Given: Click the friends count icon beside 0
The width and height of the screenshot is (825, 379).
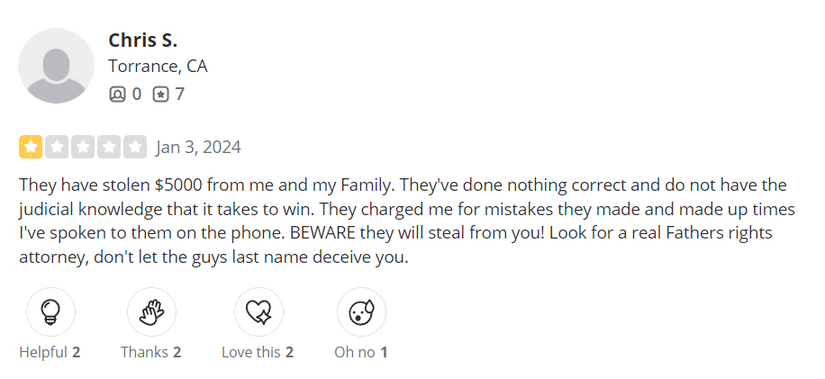Looking at the screenshot, I should click(x=117, y=94).
